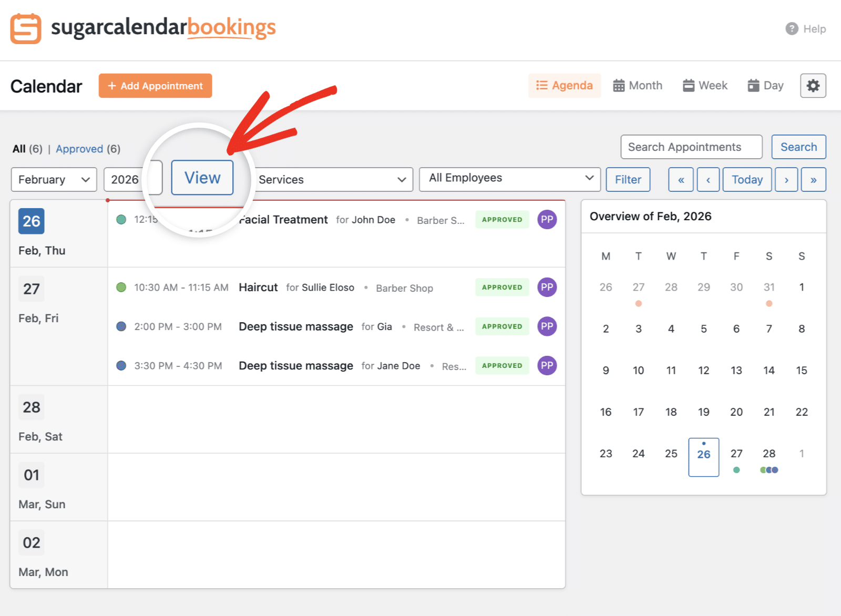Click the Sugar Calendar logo icon
The height and width of the screenshot is (616, 841).
[26, 29]
